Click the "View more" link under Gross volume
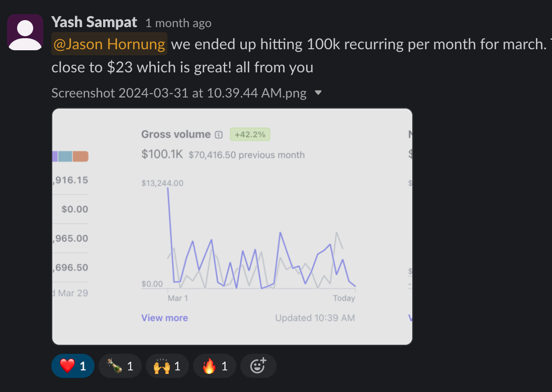 point(164,318)
